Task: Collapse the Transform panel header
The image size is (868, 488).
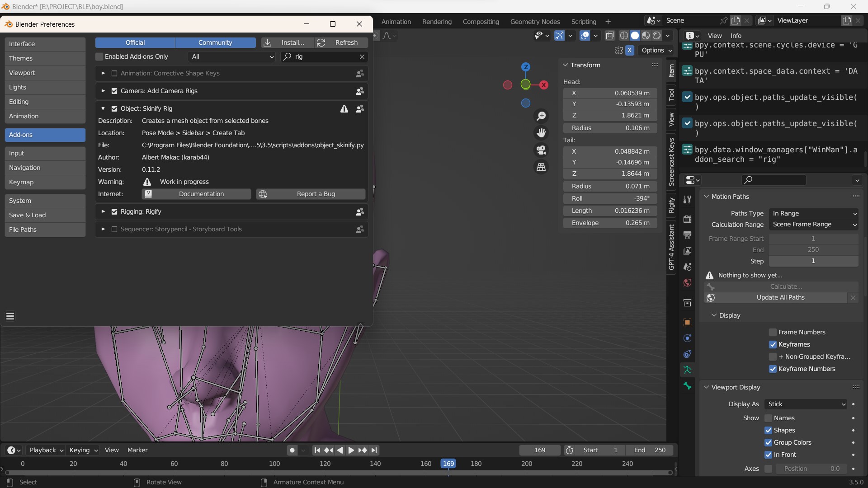Action: pyautogui.click(x=565, y=65)
